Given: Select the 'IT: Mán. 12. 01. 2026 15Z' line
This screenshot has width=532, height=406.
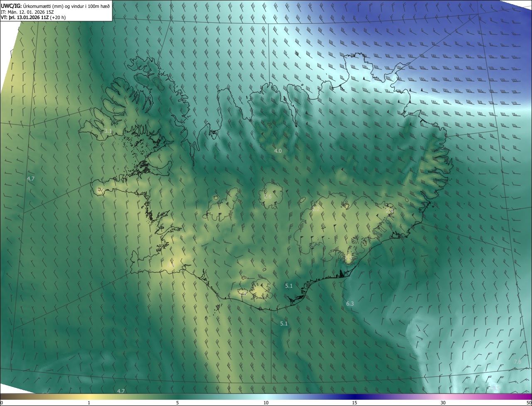Looking at the screenshot, I should tap(27, 12).
